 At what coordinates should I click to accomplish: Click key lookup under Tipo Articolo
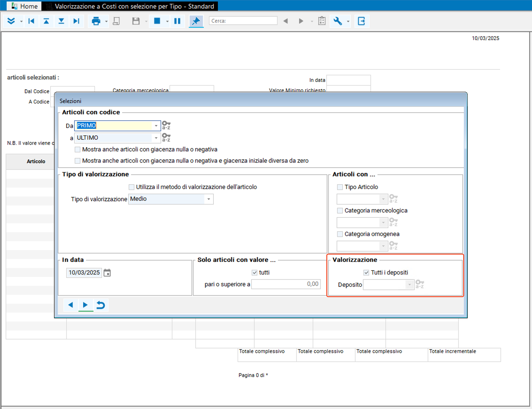pos(393,199)
